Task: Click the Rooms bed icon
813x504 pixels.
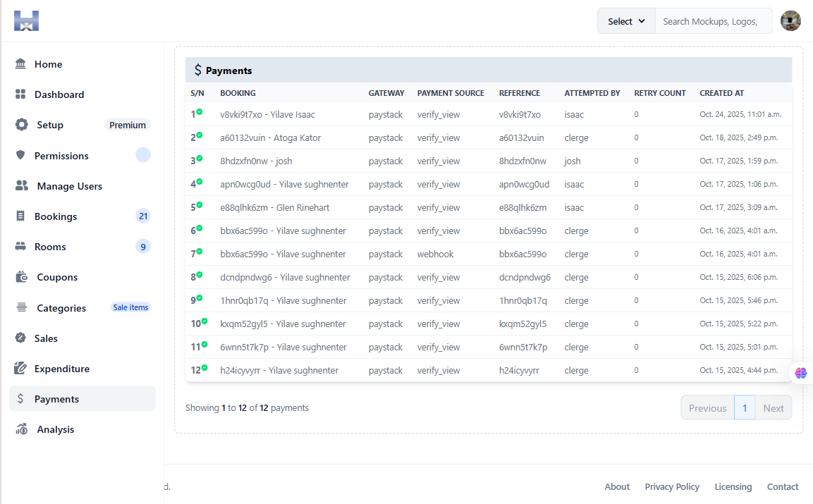Action: (21, 247)
